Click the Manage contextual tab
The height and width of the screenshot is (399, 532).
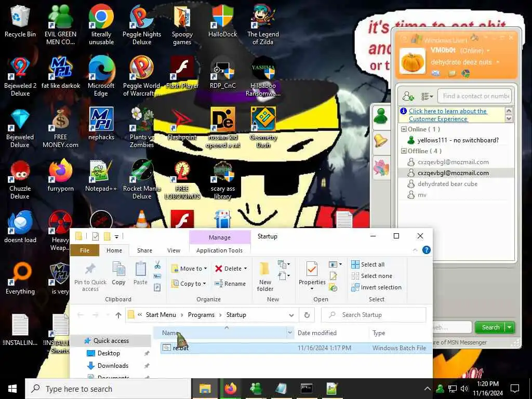pos(220,237)
